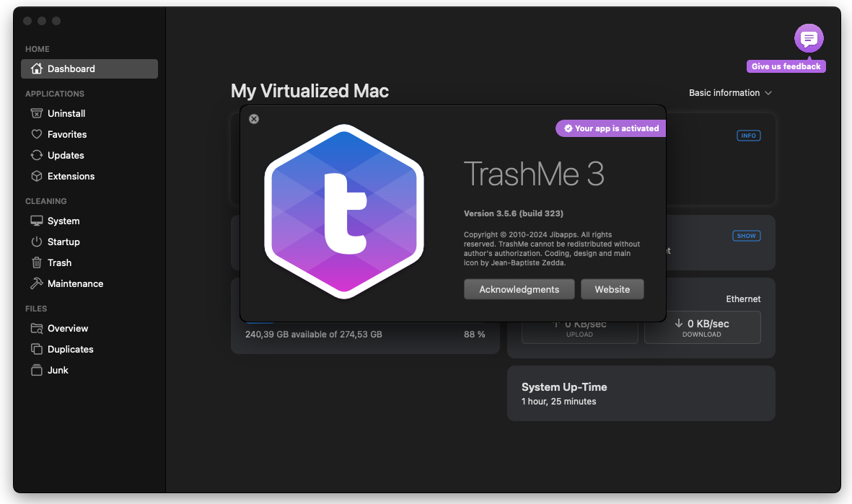Image resolution: width=852 pixels, height=504 pixels.
Task: Click the Give us feedback label
Action: point(786,66)
